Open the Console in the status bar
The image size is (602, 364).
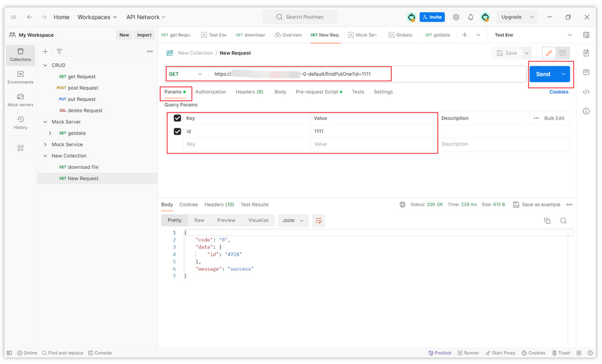tap(100, 353)
